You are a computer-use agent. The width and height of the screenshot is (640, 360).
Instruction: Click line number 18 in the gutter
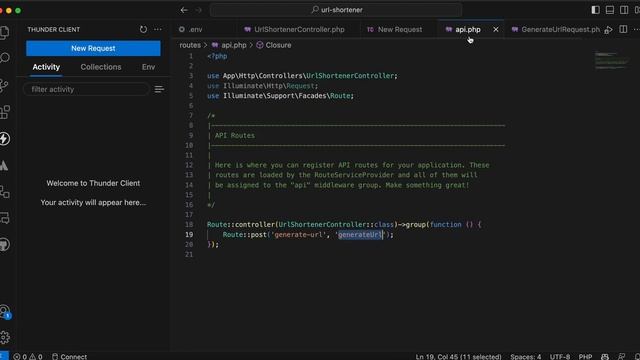(x=189, y=224)
